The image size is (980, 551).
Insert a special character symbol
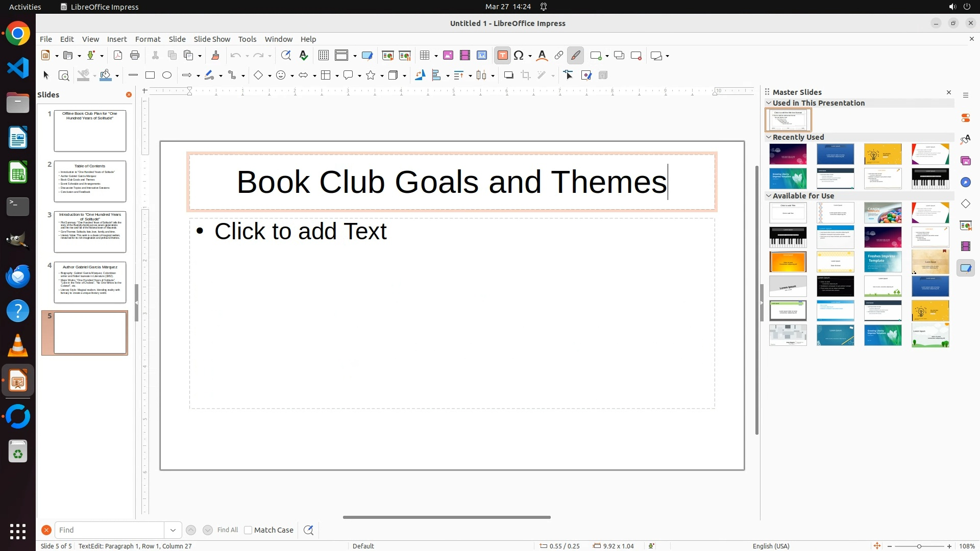tap(519, 56)
